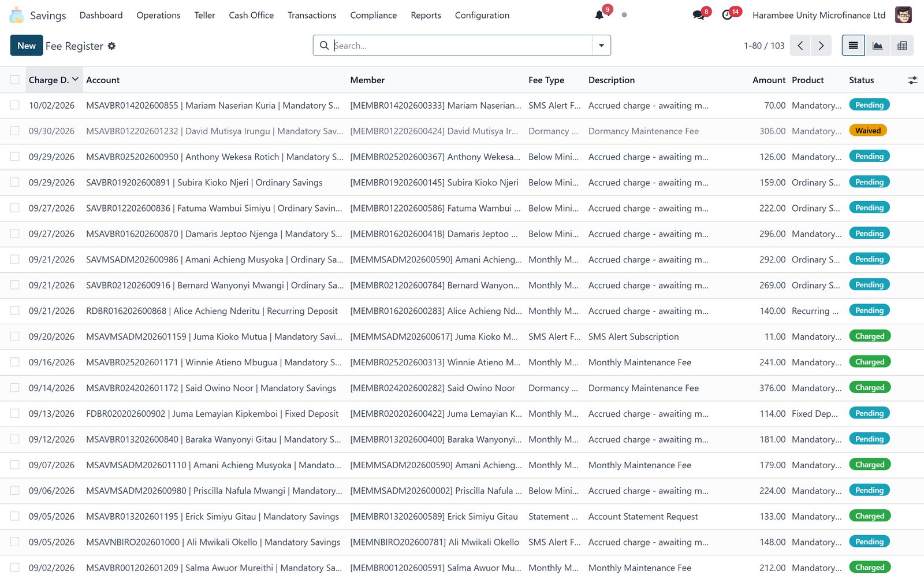Switch to pivot table view
Viewport: 924px width, 578px height.
[902, 46]
